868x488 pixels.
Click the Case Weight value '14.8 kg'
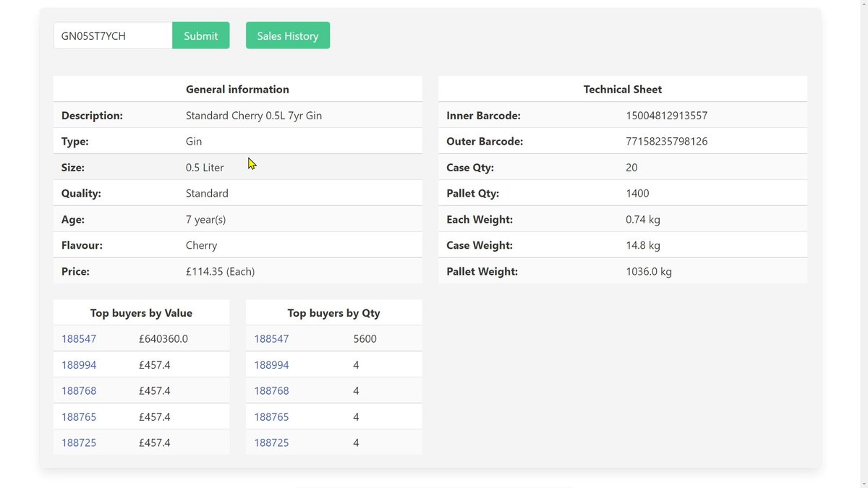(x=643, y=245)
